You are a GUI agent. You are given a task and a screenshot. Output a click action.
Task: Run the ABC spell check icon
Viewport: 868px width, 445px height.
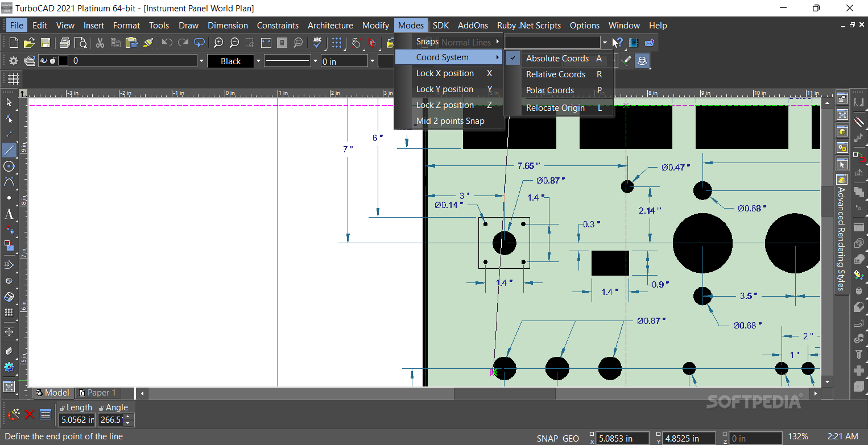point(317,43)
